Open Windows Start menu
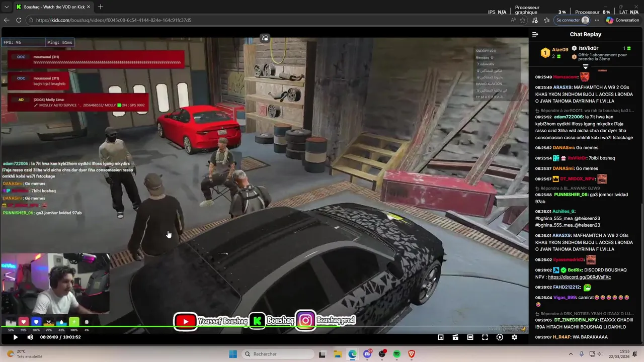Screen dimensions: 644x362 [x=233, y=354]
